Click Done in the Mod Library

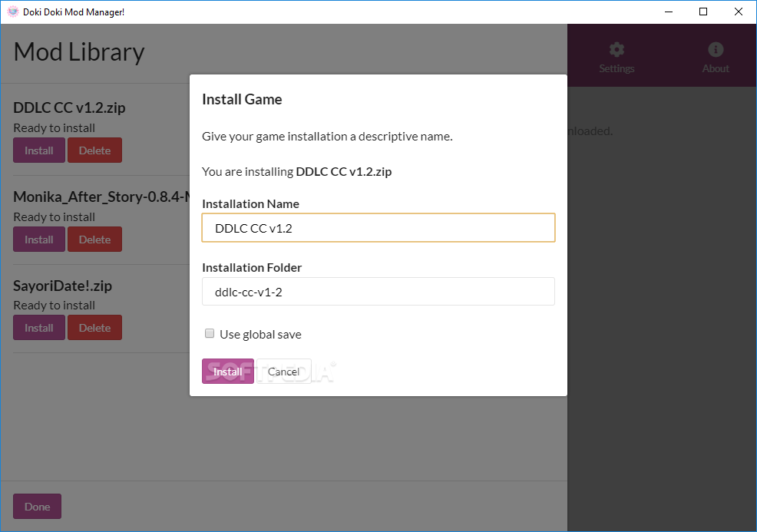click(37, 507)
